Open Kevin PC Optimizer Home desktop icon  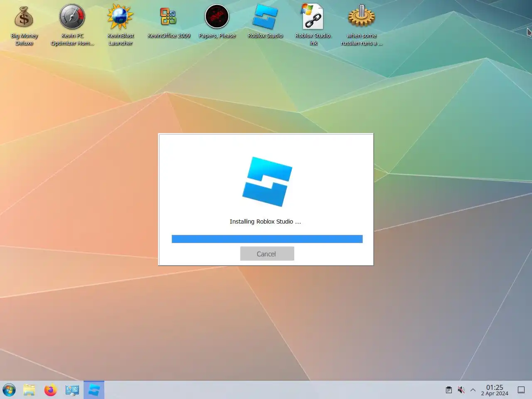coord(72,25)
